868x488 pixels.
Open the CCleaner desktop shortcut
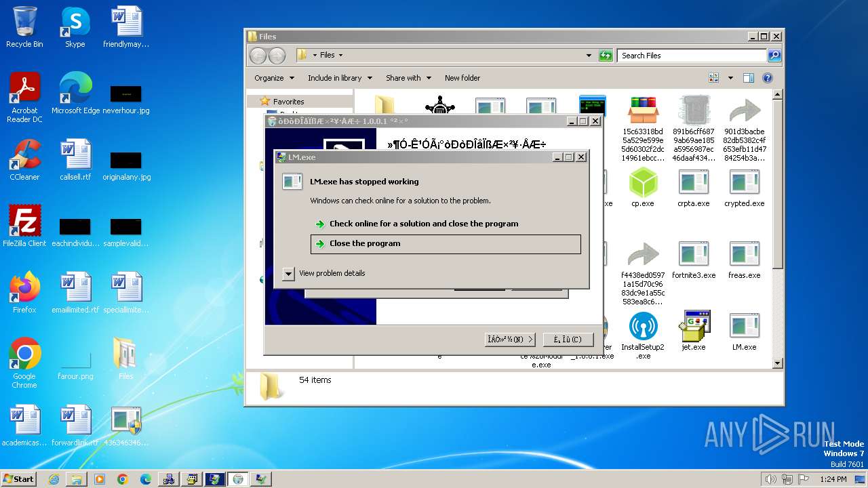24,160
